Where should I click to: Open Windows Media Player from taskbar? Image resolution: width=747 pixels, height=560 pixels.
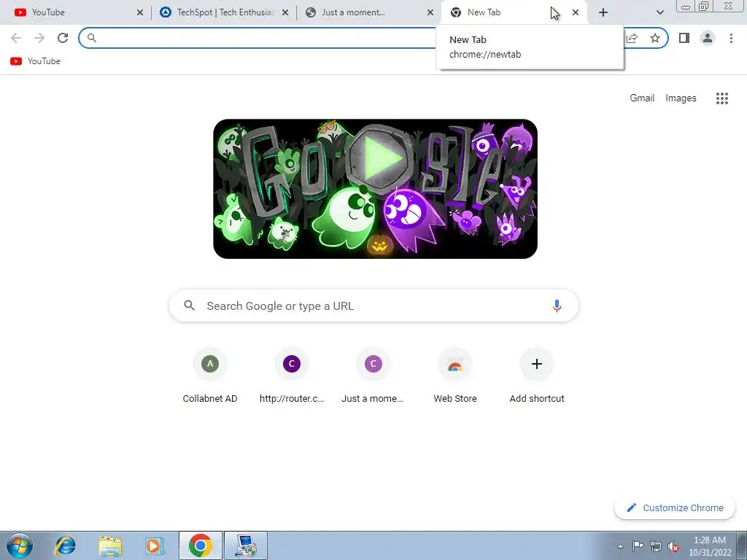[155, 545]
